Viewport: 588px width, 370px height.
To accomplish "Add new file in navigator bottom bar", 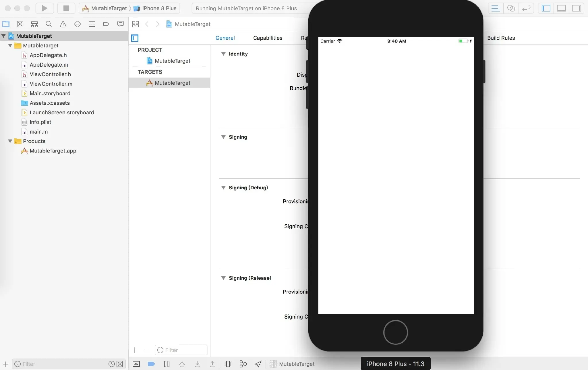I will tap(5, 364).
